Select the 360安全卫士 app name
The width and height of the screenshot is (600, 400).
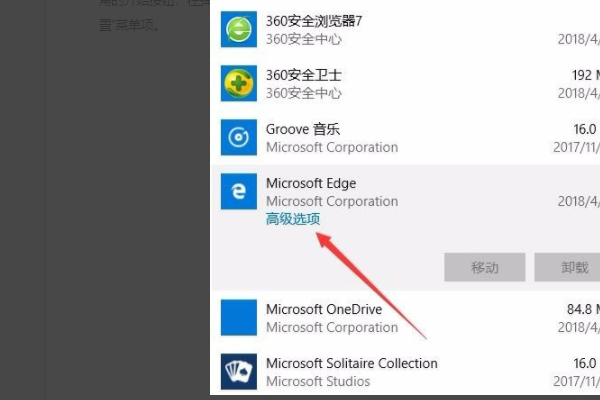pyautogui.click(x=303, y=75)
